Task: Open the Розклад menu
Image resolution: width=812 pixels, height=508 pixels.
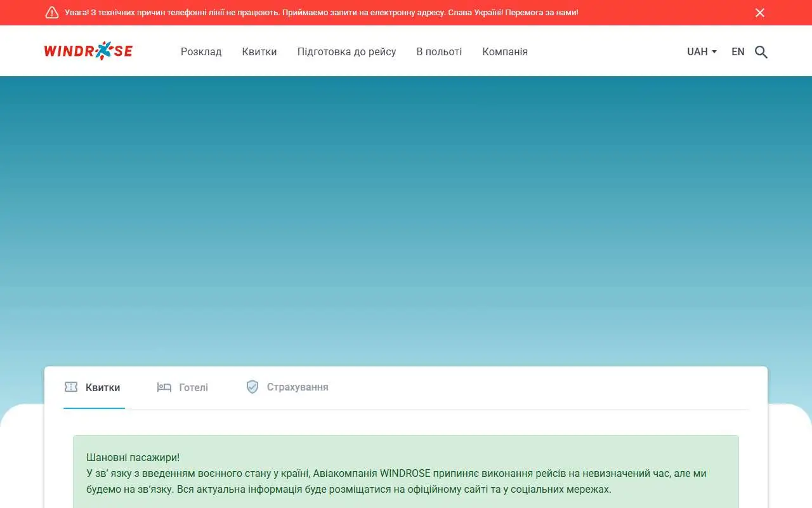Action: [x=201, y=52]
